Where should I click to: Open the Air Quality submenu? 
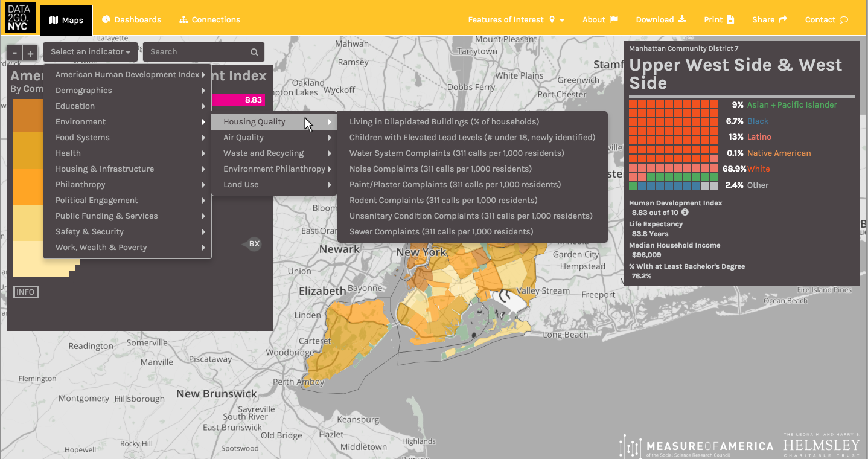(273, 138)
